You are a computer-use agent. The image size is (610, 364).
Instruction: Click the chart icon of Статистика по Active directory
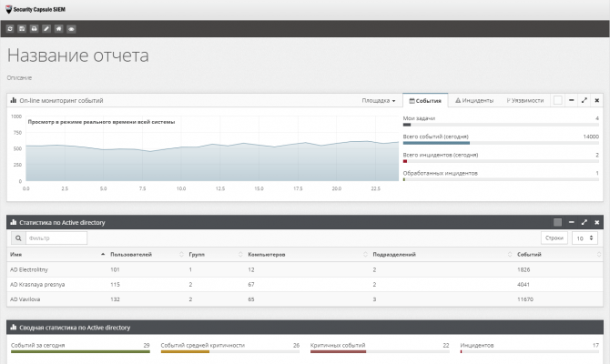point(14,222)
